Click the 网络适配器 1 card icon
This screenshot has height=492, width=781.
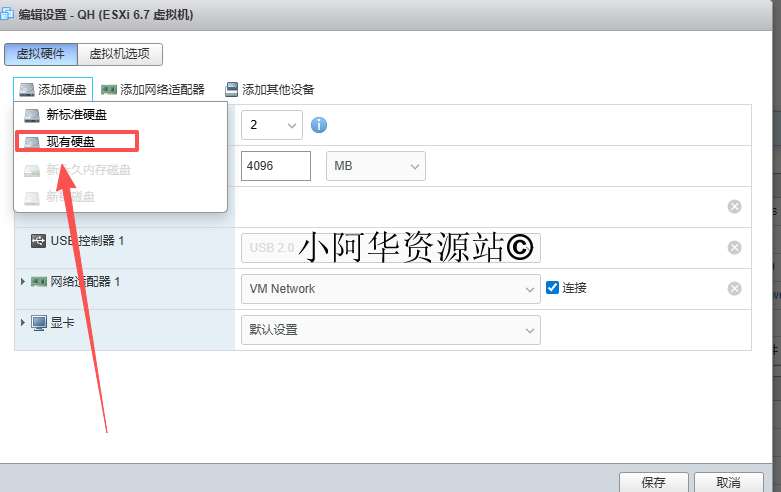pos(39,282)
